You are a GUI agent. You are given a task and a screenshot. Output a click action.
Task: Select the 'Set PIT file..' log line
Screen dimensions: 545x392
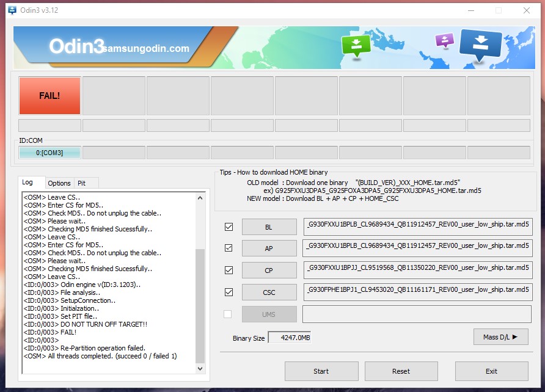point(60,317)
